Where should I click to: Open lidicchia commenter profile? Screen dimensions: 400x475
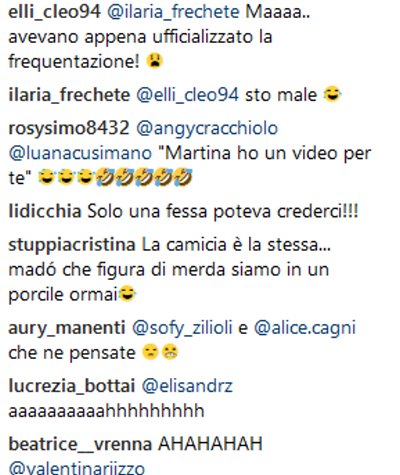point(45,211)
